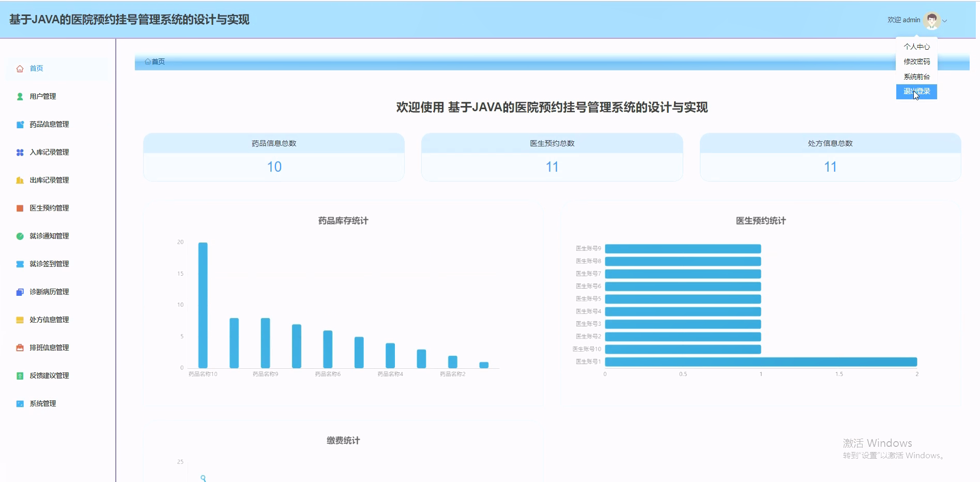Click the 反馈建议管理 green icon
The height and width of the screenshot is (482, 980).
(x=20, y=376)
